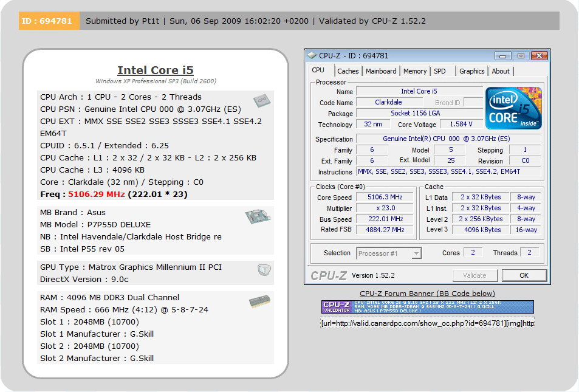579x392 pixels.
Task: Click the DirectX Version : 9.0c line
Action: coord(84,280)
